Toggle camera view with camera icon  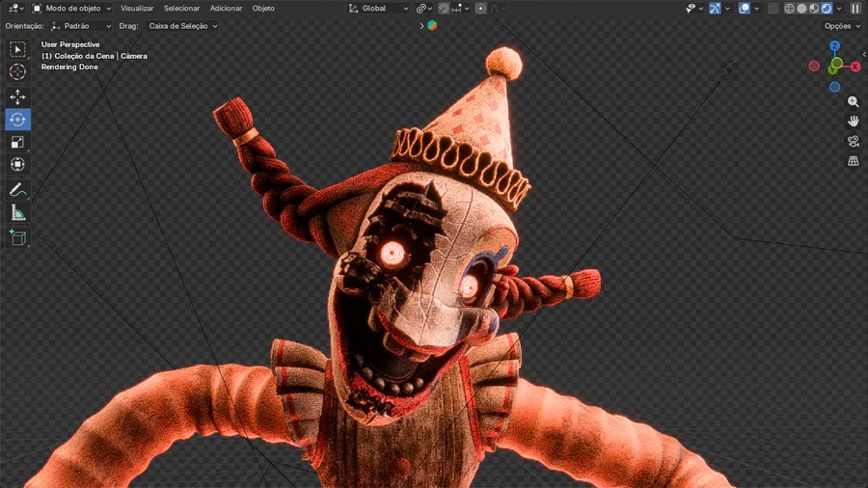click(854, 141)
